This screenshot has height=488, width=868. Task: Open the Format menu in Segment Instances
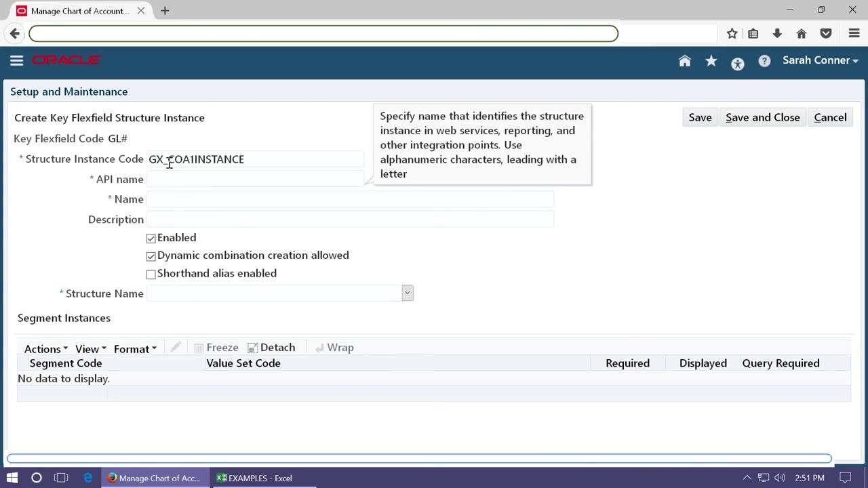coord(135,348)
